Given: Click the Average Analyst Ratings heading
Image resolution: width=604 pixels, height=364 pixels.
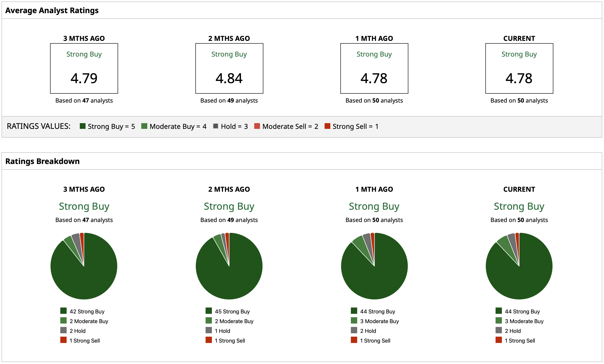Looking at the screenshot, I should pyautogui.click(x=52, y=11).
